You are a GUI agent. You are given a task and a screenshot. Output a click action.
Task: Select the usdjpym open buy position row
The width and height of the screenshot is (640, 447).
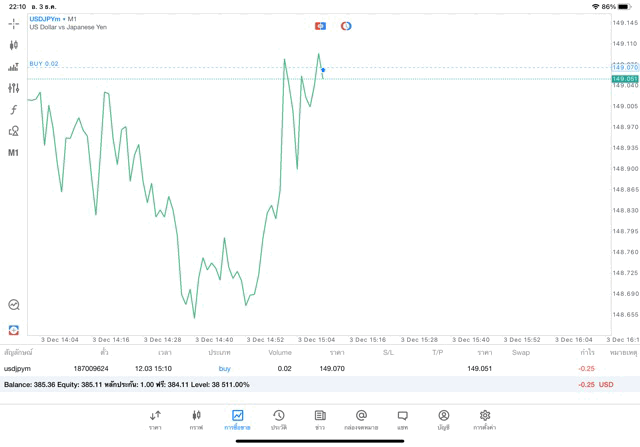[300, 368]
